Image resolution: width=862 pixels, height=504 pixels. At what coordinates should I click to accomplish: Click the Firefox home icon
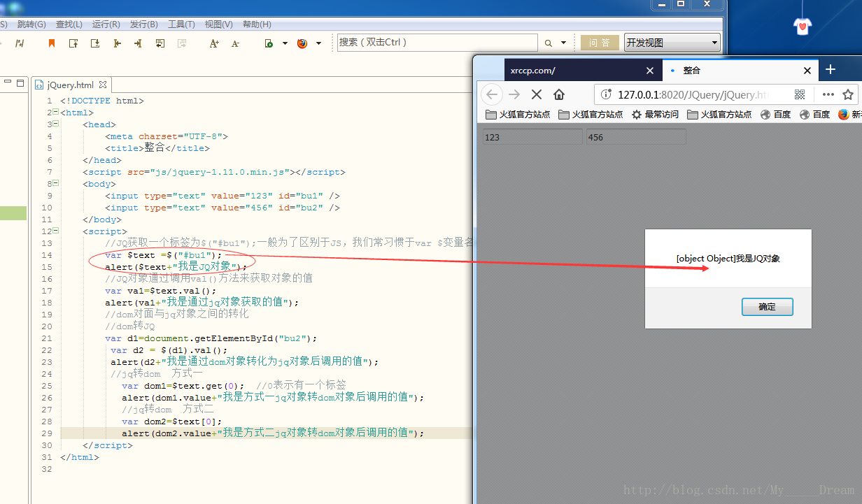click(559, 94)
